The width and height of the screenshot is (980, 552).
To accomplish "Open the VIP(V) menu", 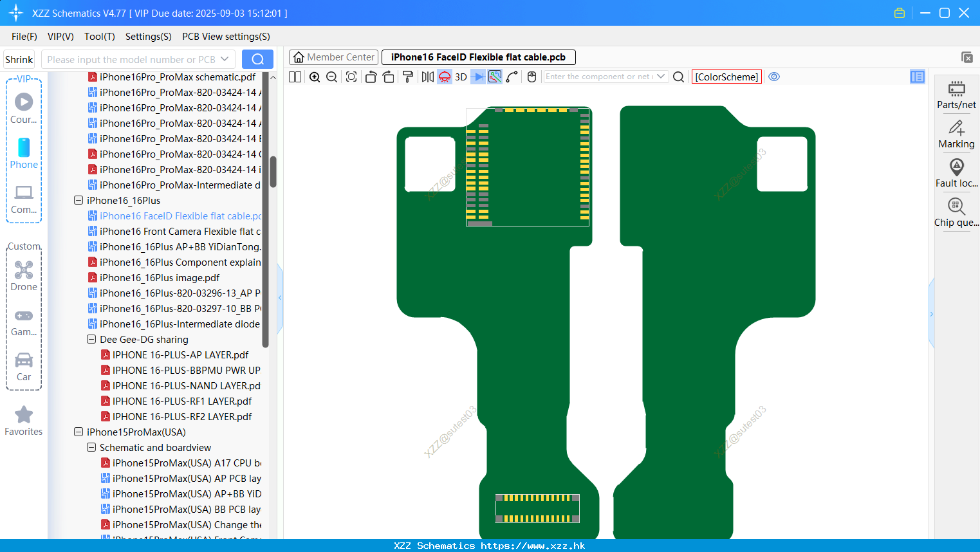I will click(x=60, y=37).
